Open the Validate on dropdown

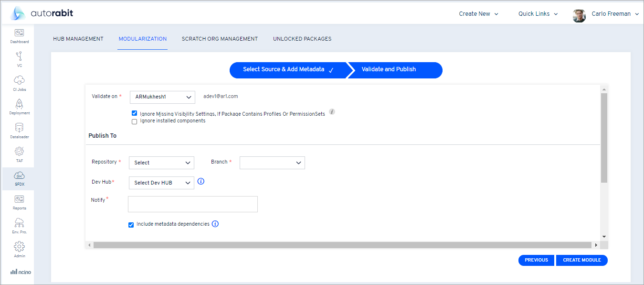pos(162,97)
